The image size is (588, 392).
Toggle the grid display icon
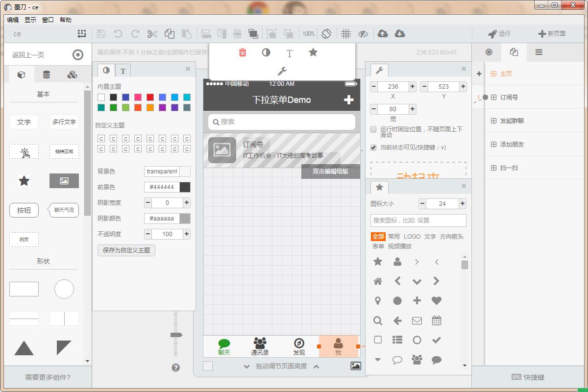click(346, 34)
